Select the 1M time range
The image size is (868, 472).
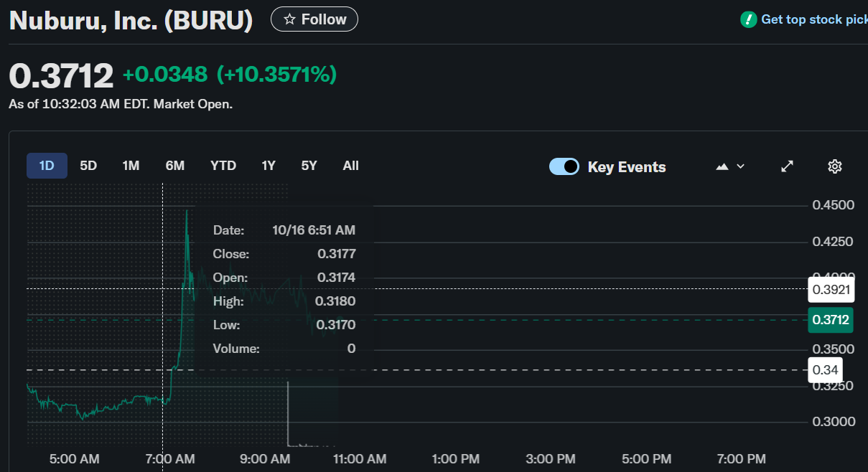coord(131,166)
